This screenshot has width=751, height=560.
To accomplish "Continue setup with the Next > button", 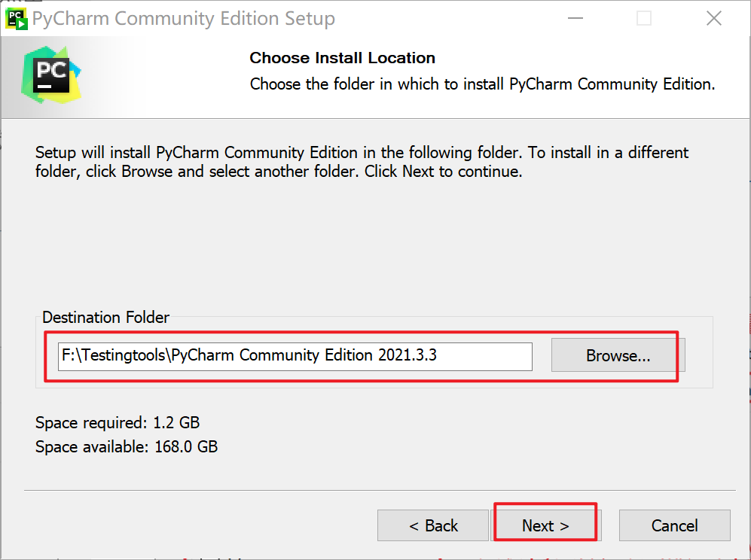I will 545,525.
